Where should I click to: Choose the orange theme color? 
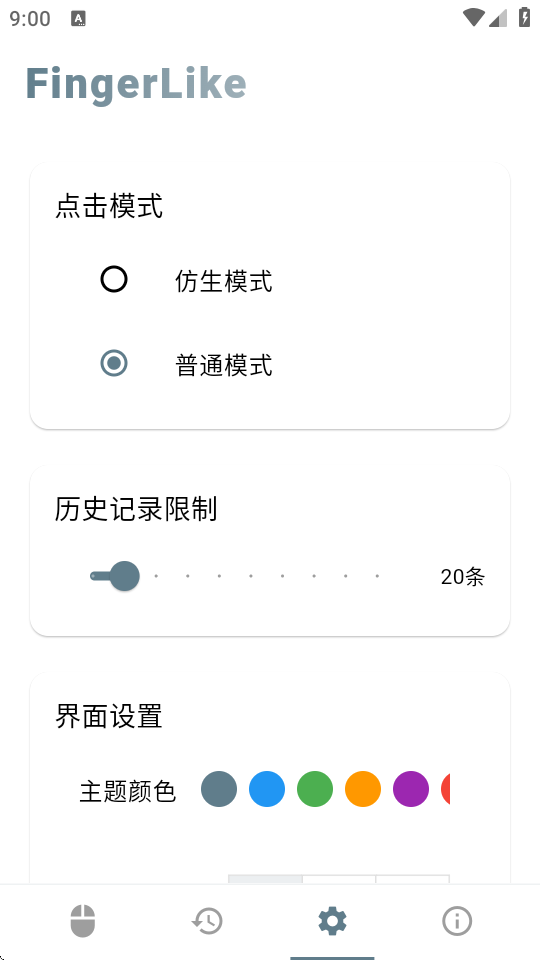click(363, 789)
